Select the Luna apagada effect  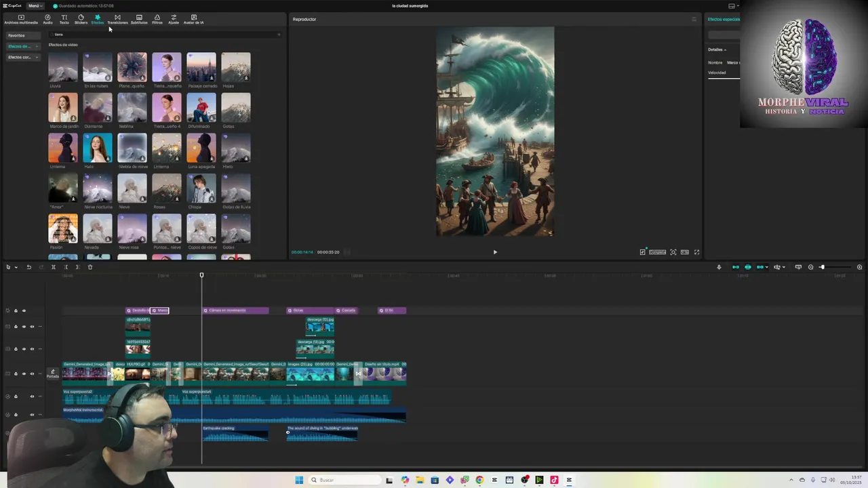201,148
